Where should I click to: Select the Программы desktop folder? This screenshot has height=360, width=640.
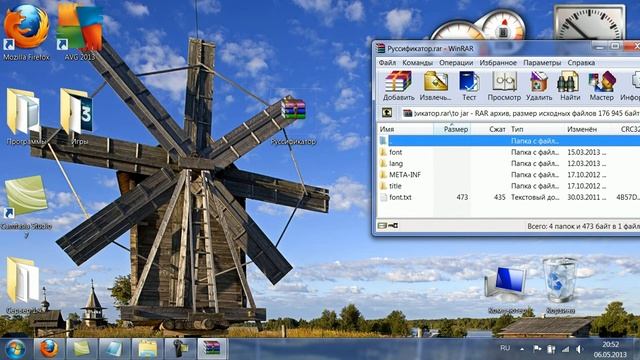tap(26, 116)
